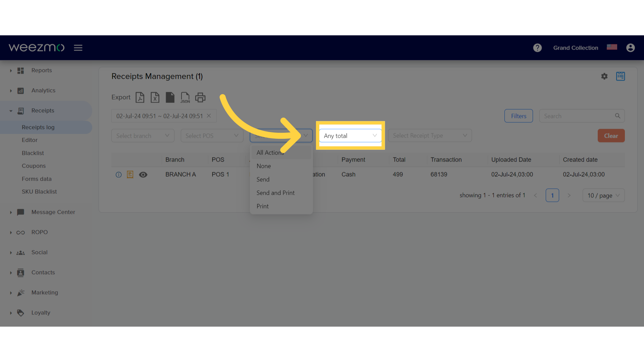Click the Any total dropdown filter
Viewport: 644px width, 362px height.
point(350,135)
